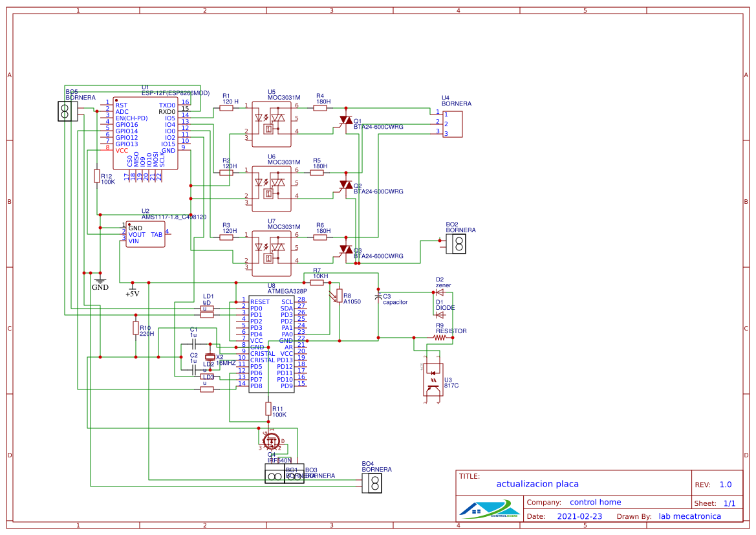Select the IRF540N MOSFET Q4 symbol

(x=270, y=441)
